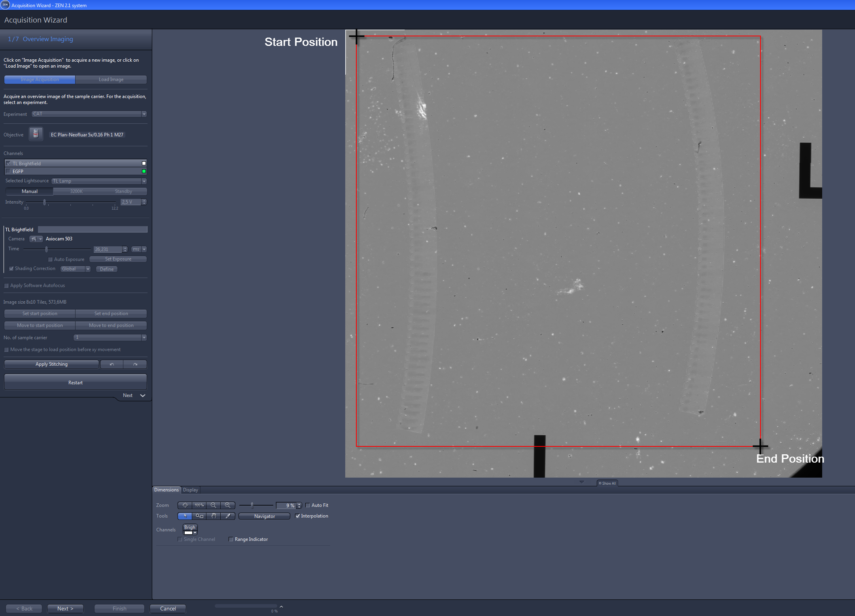Image resolution: width=855 pixels, height=616 pixels.
Task: Open the Navigator
Action: pyautogui.click(x=264, y=516)
